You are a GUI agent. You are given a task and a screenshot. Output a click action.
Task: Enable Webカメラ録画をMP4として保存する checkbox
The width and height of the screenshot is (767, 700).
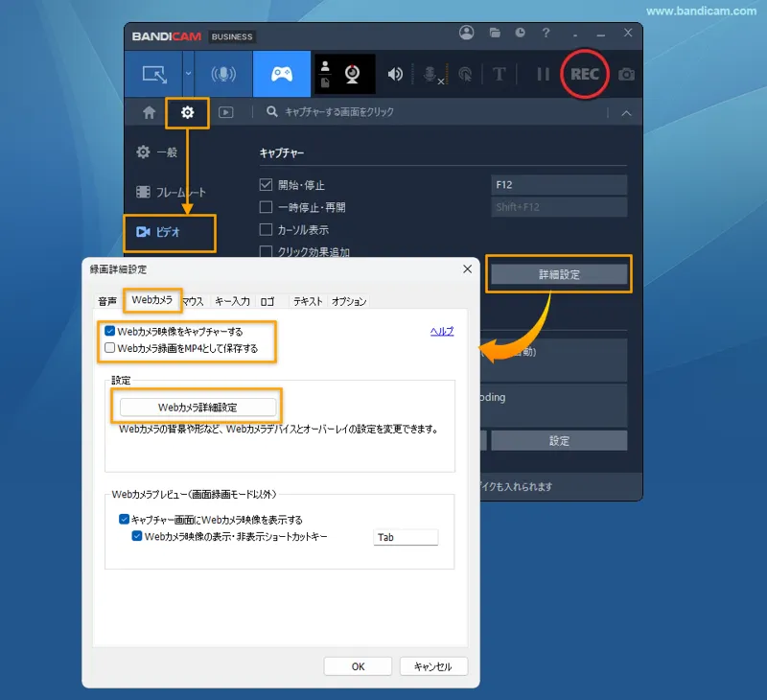pyautogui.click(x=109, y=348)
